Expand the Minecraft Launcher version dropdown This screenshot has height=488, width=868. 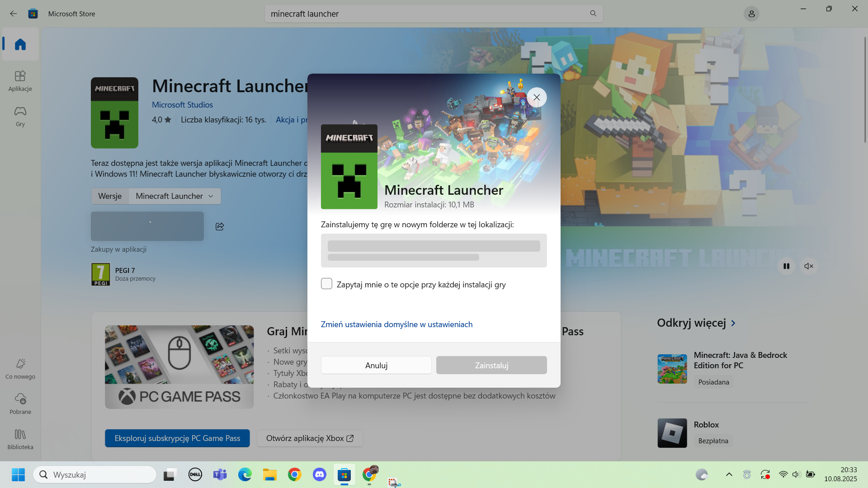pos(175,196)
